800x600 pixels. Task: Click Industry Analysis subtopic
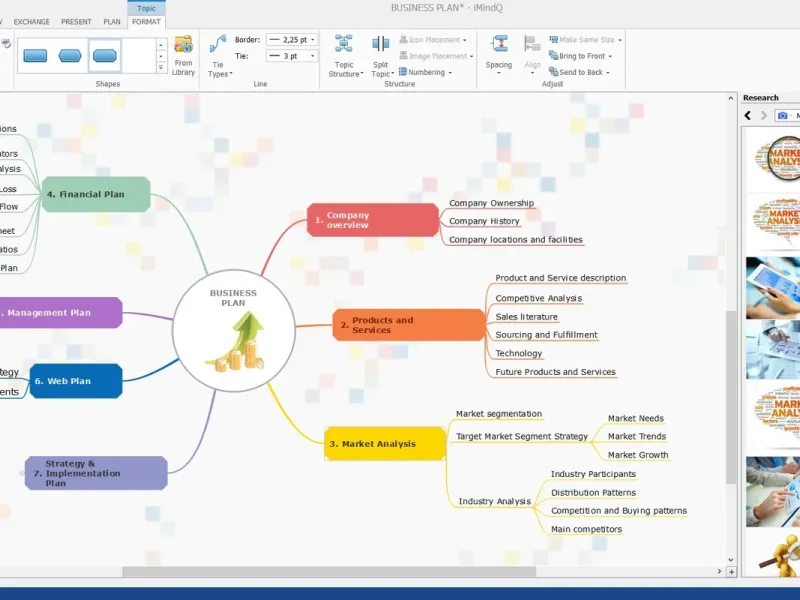coord(495,502)
